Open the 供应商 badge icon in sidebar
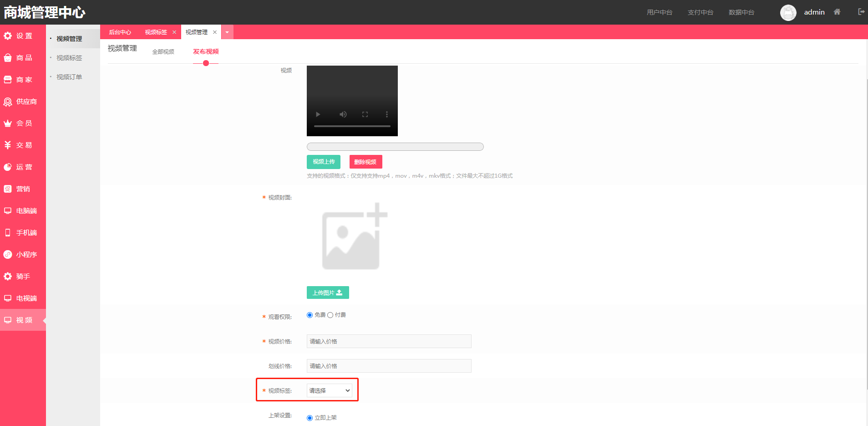 coord(8,102)
